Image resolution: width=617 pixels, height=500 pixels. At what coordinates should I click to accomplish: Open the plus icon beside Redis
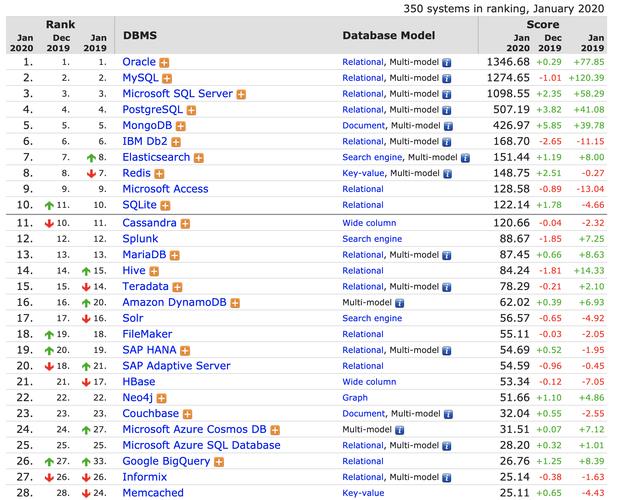[159, 173]
